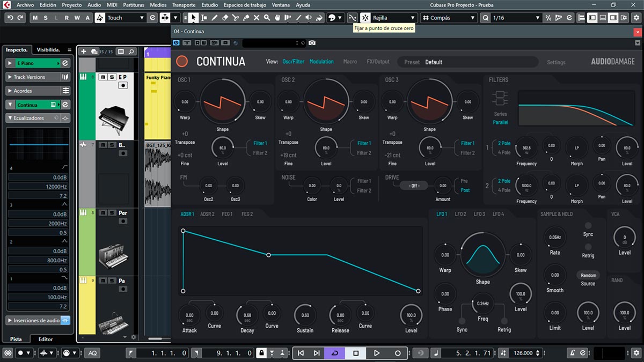
Task: Click the Edit Instrument icon next to Continua
Action: pyautogui.click(x=65, y=105)
